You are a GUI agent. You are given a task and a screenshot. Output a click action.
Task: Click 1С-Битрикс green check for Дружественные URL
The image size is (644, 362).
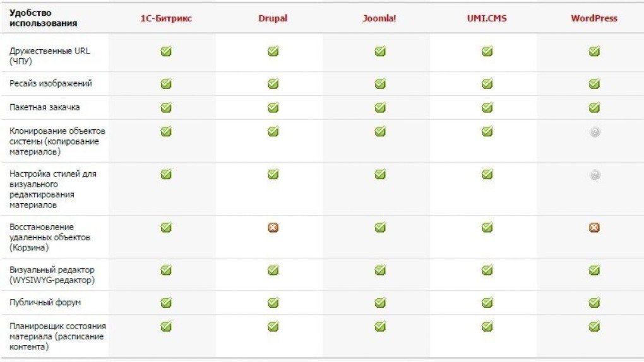pos(166,52)
